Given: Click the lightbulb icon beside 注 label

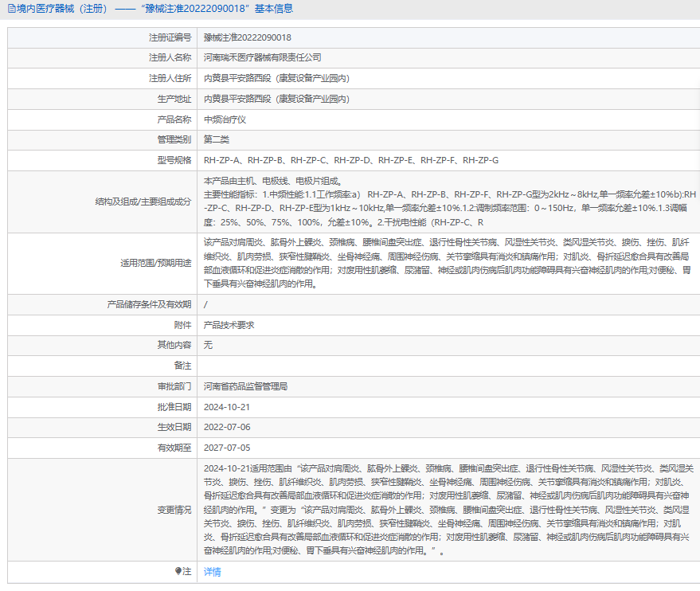Looking at the screenshot, I should (178, 571).
